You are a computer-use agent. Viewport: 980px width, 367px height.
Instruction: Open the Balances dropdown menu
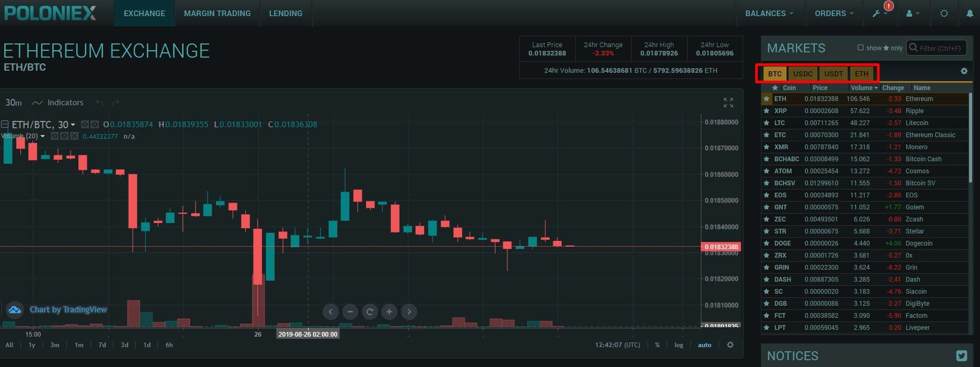769,14
